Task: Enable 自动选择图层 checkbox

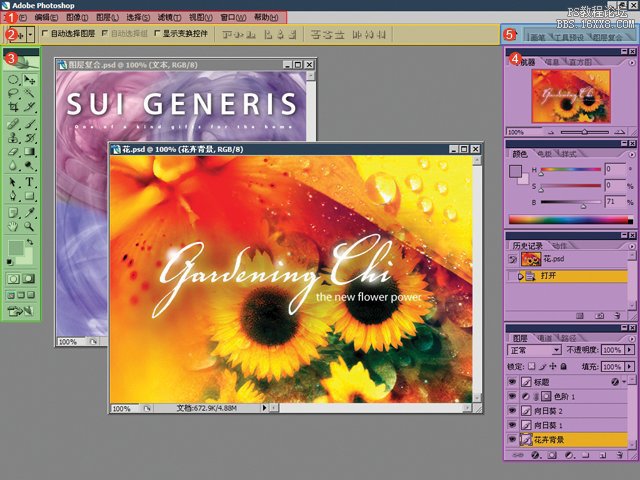Action: tap(45, 34)
